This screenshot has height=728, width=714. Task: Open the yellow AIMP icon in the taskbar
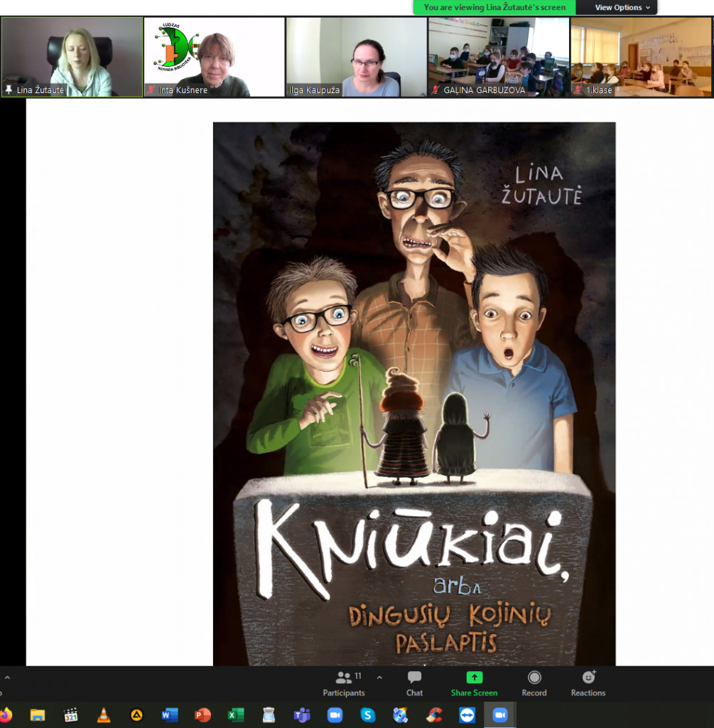click(136, 715)
